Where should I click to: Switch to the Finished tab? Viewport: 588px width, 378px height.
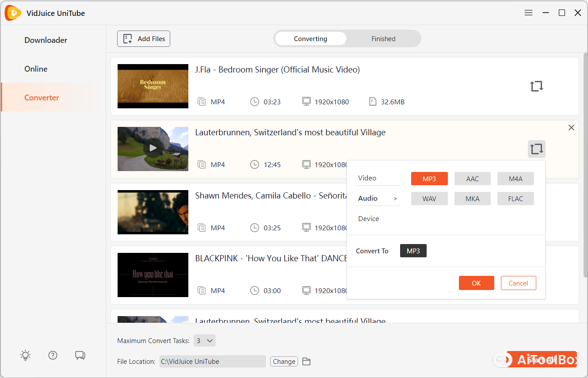point(383,39)
